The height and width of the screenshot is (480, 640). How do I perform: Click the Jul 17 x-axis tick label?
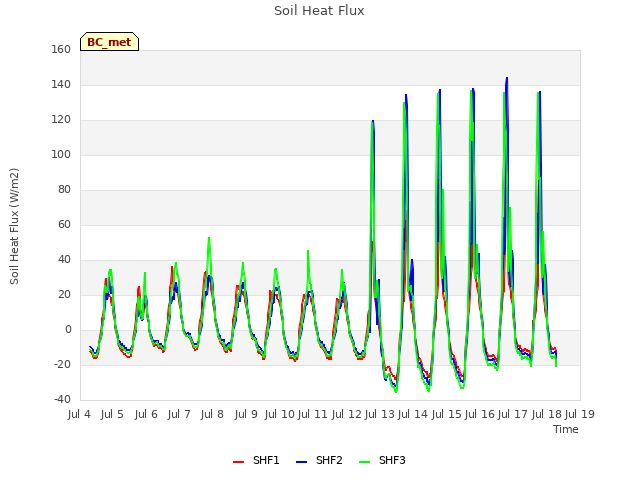tap(513, 414)
